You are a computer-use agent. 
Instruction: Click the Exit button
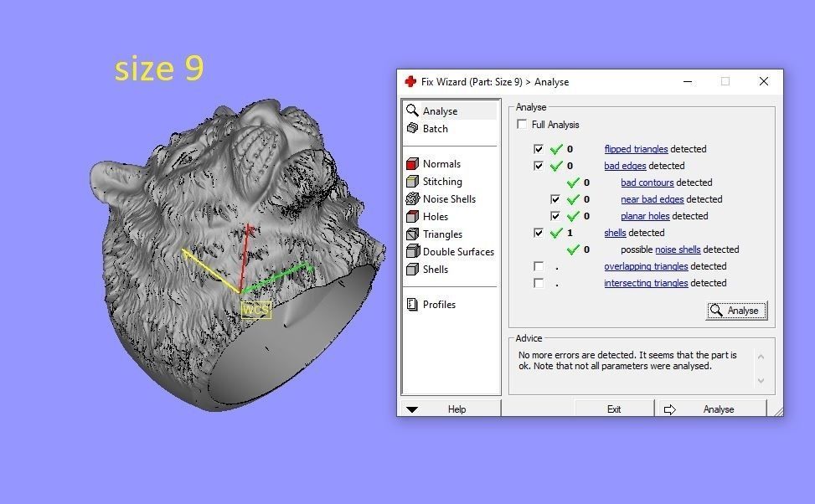pyautogui.click(x=614, y=409)
